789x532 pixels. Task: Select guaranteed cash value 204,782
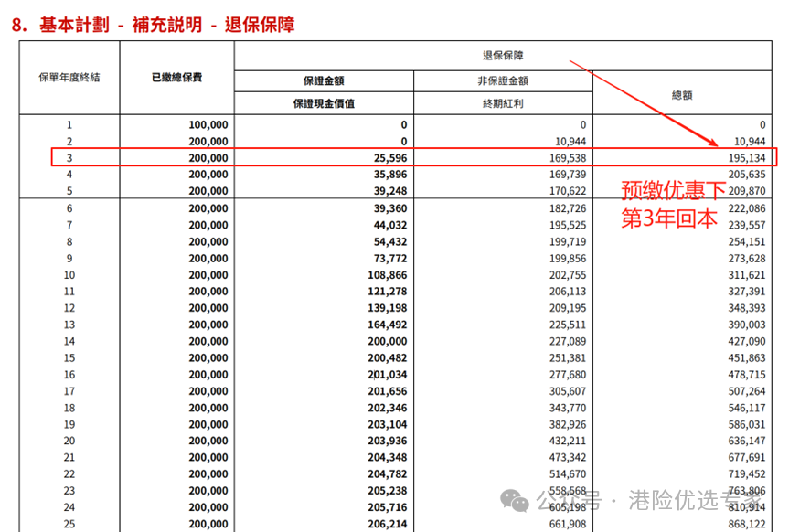point(387,474)
